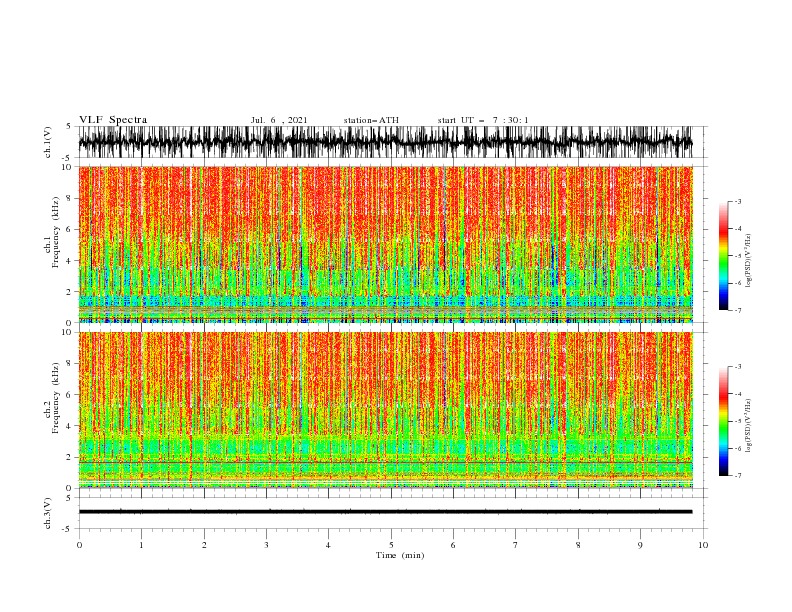Click inside the ch.2 spectrogram panel
The image size is (792, 612).
(x=386, y=410)
